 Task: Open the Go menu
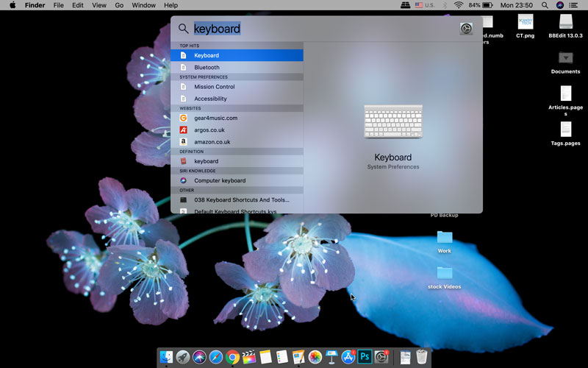pyautogui.click(x=119, y=5)
